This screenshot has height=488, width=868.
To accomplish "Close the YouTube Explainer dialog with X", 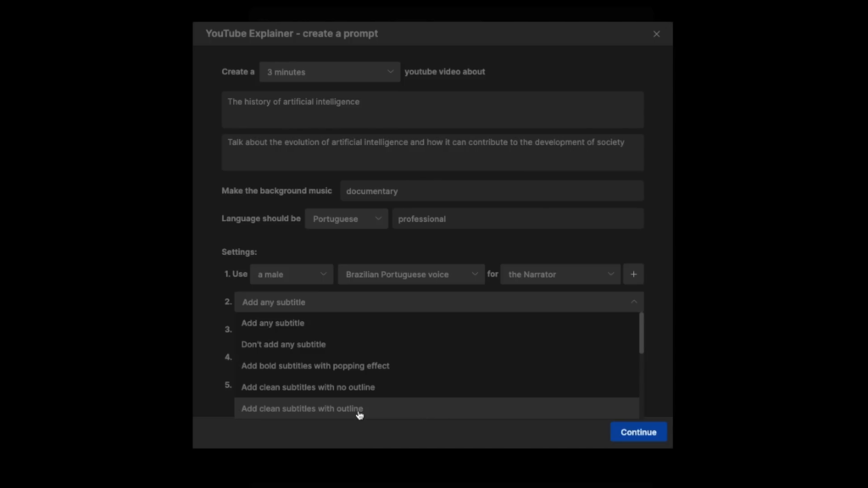I will point(656,34).
